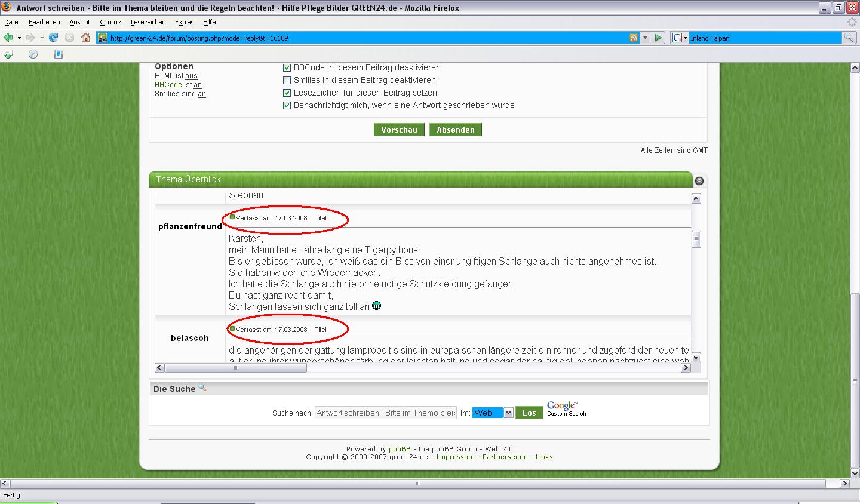The height and width of the screenshot is (504, 860).
Task: Click the RSS feed icon in address bar
Action: tap(634, 38)
